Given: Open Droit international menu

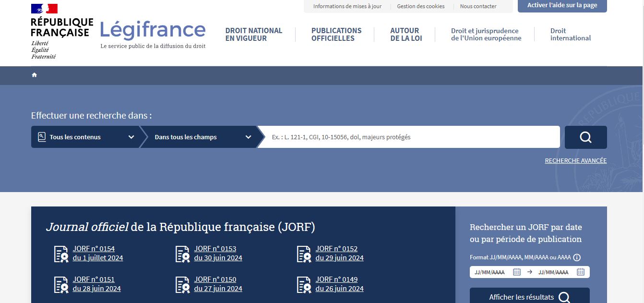Looking at the screenshot, I should tap(571, 35).
